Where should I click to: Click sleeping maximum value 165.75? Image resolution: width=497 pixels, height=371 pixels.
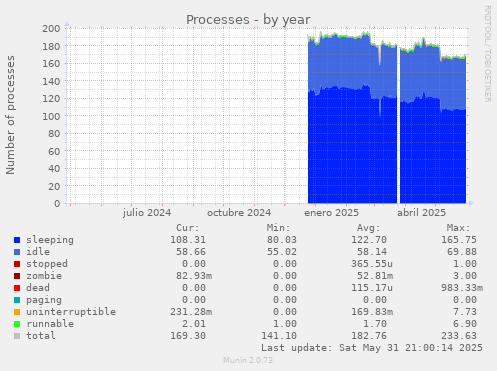coord(459,240)
